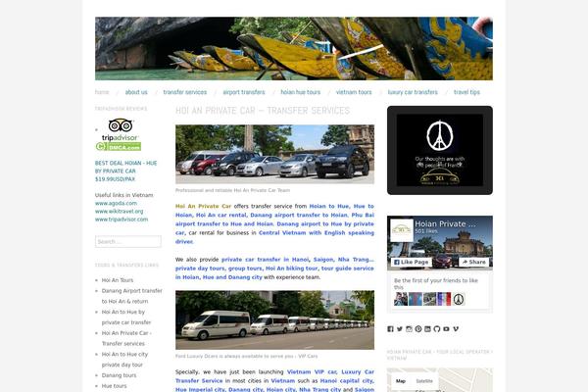
Task: Click the peace symbol friend avatar
Action: coord(459,299)
